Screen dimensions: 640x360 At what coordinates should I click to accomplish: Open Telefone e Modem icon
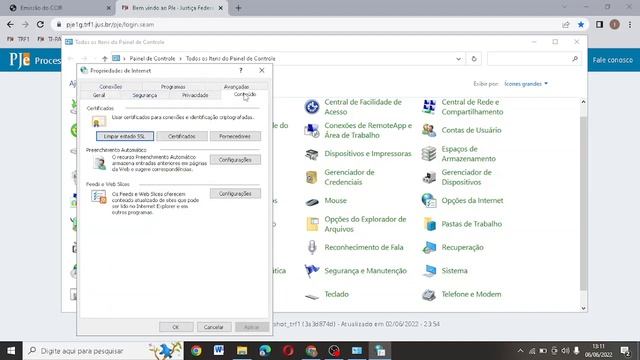click(429, 294)
